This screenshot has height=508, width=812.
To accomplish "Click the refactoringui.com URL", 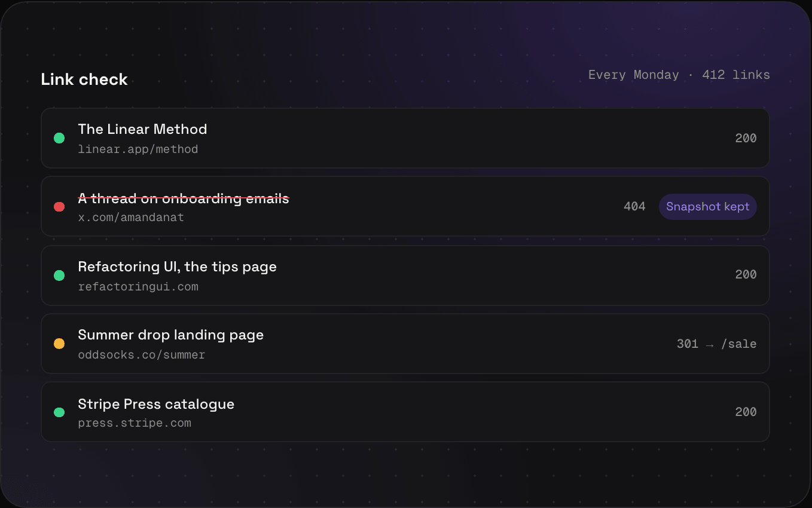I will [x=138, y=287].
